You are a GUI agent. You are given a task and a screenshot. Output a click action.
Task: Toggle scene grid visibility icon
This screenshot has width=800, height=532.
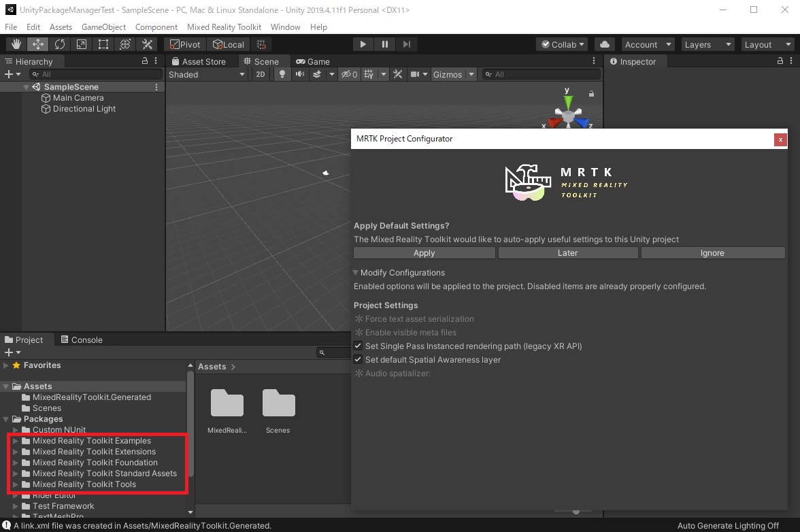[x=369, y=74]
